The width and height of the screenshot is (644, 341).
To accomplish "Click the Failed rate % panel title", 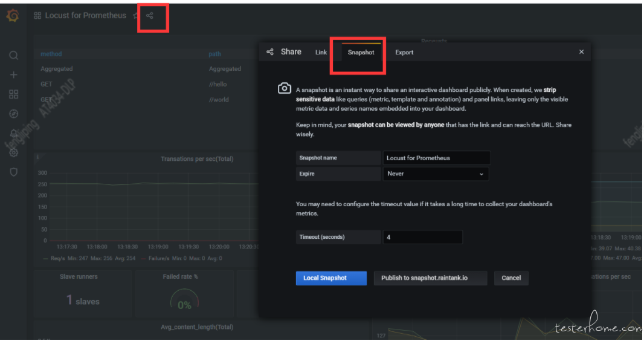I will pyautogui.click(x=180, y=276).
